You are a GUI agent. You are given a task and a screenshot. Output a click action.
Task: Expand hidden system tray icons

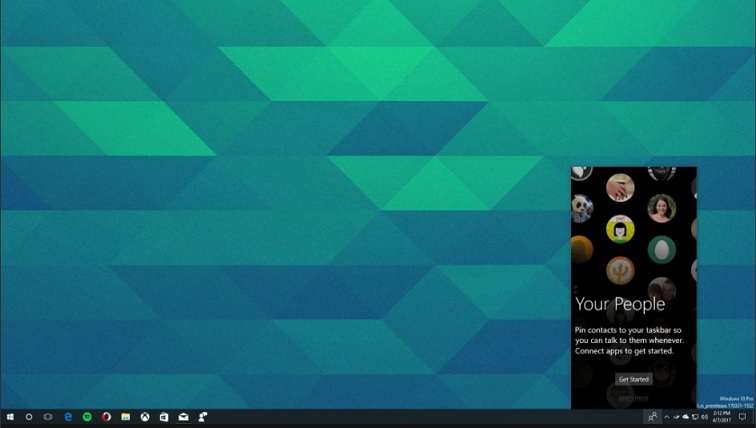(667, 416)
